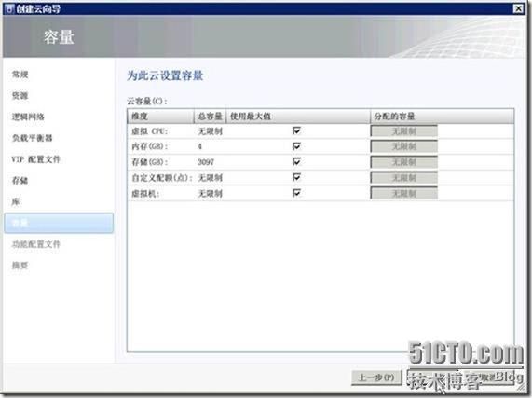
Task: Click the 上一步(P) button
Action: click(x=376, y=377)
